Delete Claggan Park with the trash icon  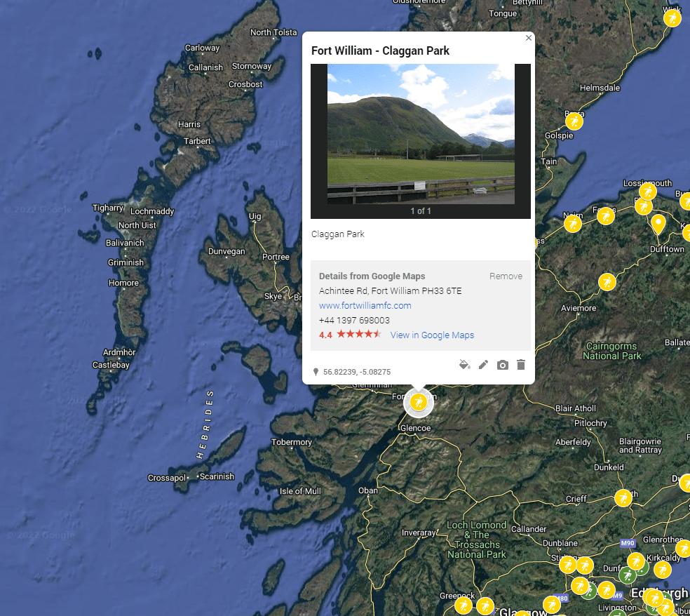520,365
